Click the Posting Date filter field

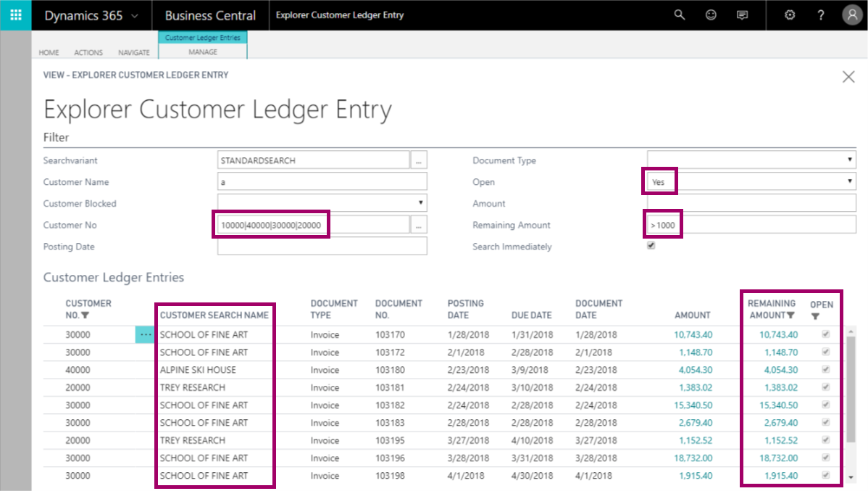coord(322,246)
